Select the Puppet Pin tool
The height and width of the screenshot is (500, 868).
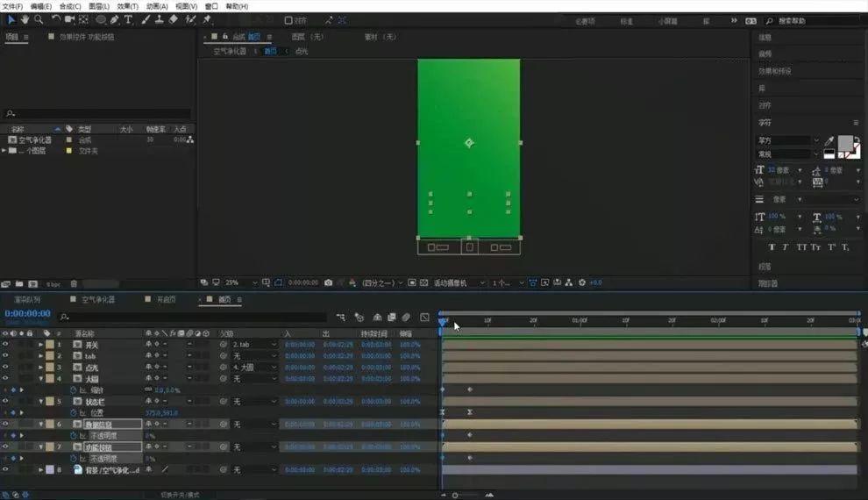click(207, 20)
